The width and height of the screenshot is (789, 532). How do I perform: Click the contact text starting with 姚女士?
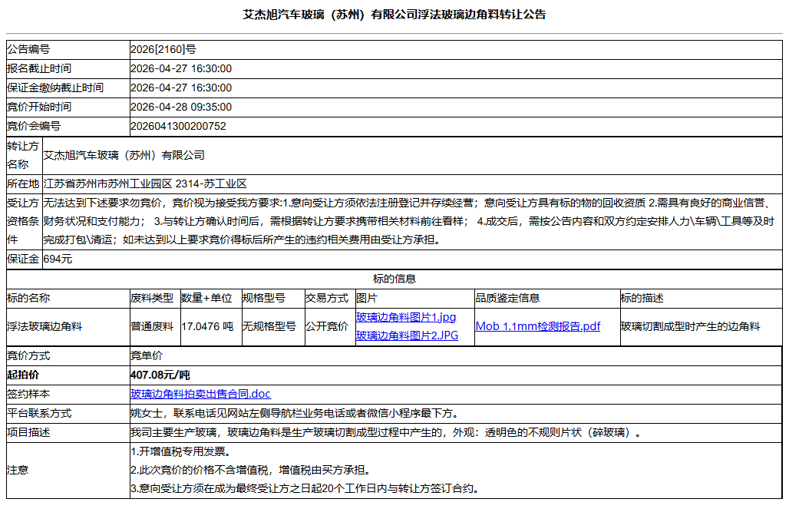tap(295, 413)
